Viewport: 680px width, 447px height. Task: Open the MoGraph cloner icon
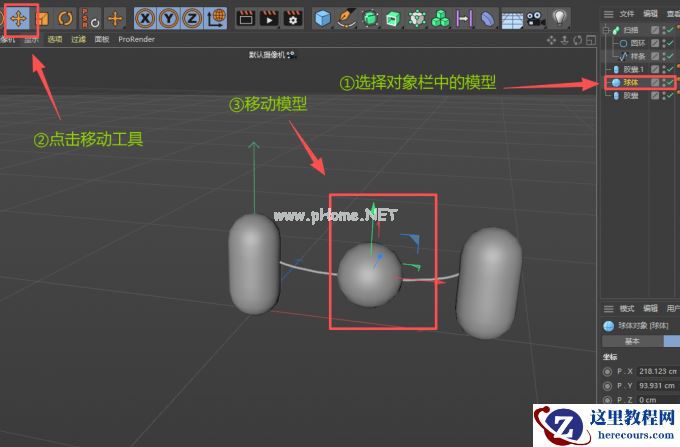tap(417, 19)
